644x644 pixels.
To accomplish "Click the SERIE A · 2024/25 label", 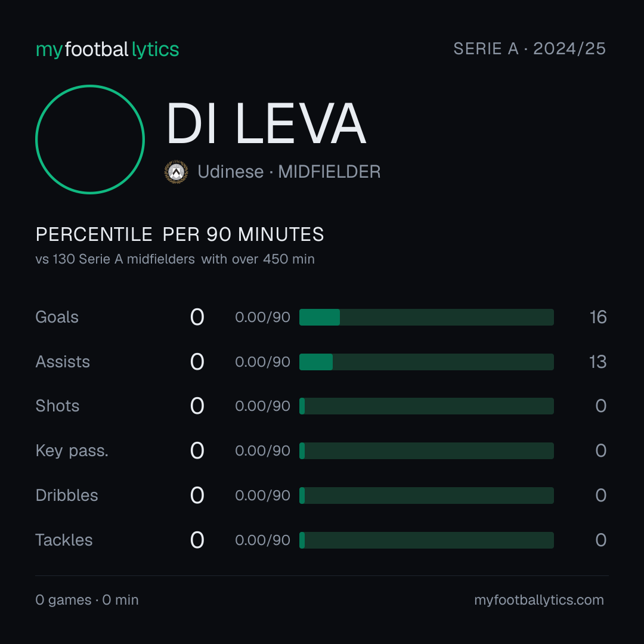I will [530, 49].
